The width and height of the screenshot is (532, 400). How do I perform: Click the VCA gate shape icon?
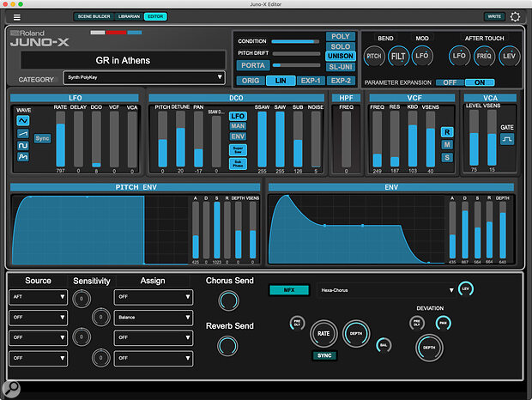pos(507,139)
